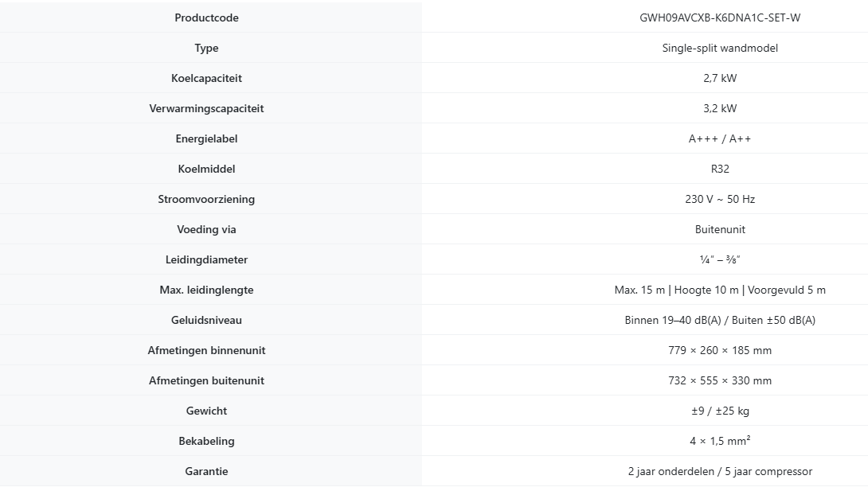
Task: Click the Koelcapaciteit label
Action: 206,78
